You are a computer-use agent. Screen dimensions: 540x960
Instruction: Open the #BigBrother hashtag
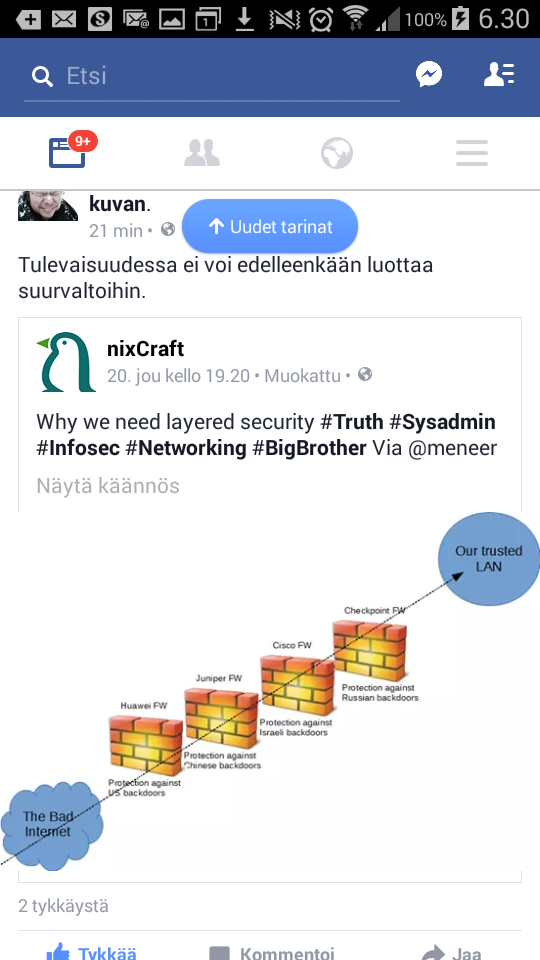309,448
